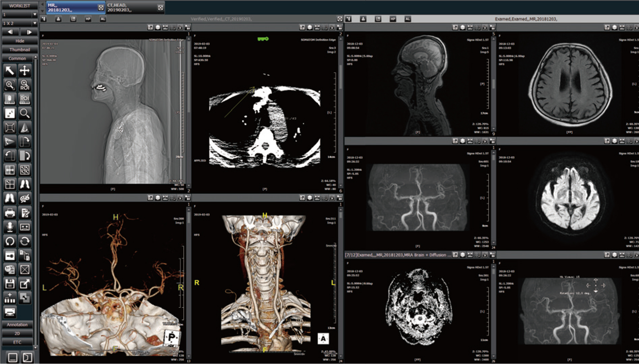Screen dimensions: 639x364
Task: Activate the pan (move) tool
Action: (24, 71)
